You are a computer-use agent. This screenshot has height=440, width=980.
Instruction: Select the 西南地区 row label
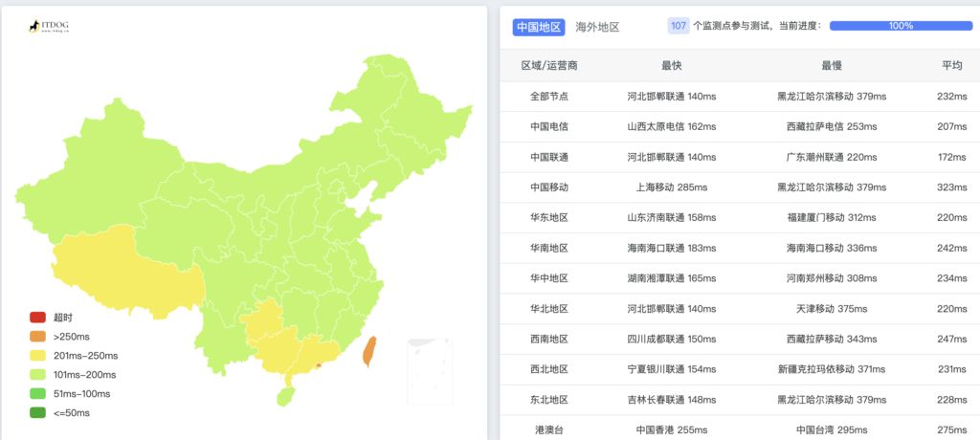[x=549, y=339]
